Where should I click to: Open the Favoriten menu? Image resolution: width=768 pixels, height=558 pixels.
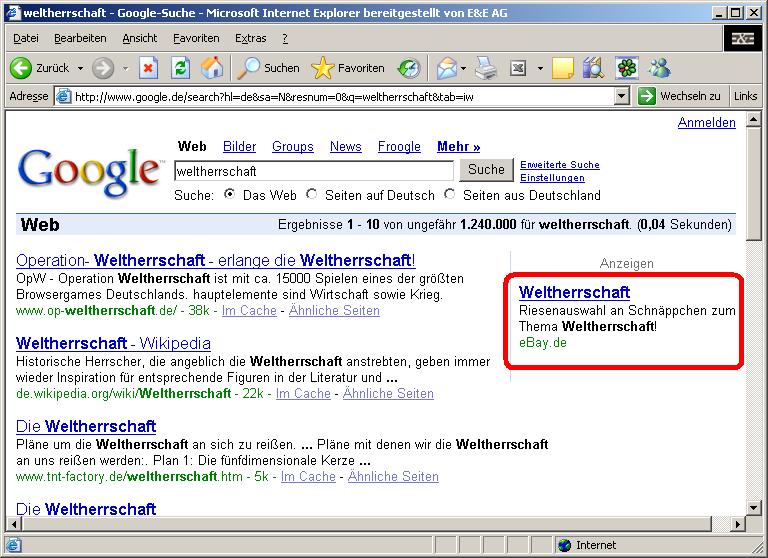pyautogui.click(x=196, y=38)
